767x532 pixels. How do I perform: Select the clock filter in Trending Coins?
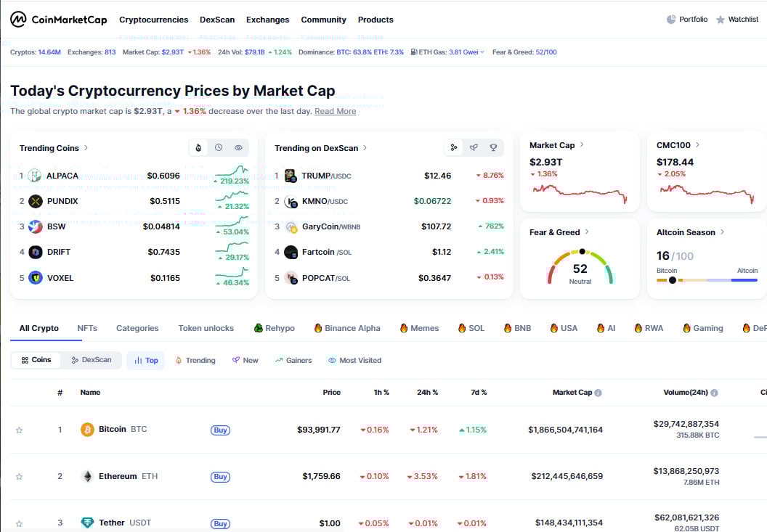[219, 147]
